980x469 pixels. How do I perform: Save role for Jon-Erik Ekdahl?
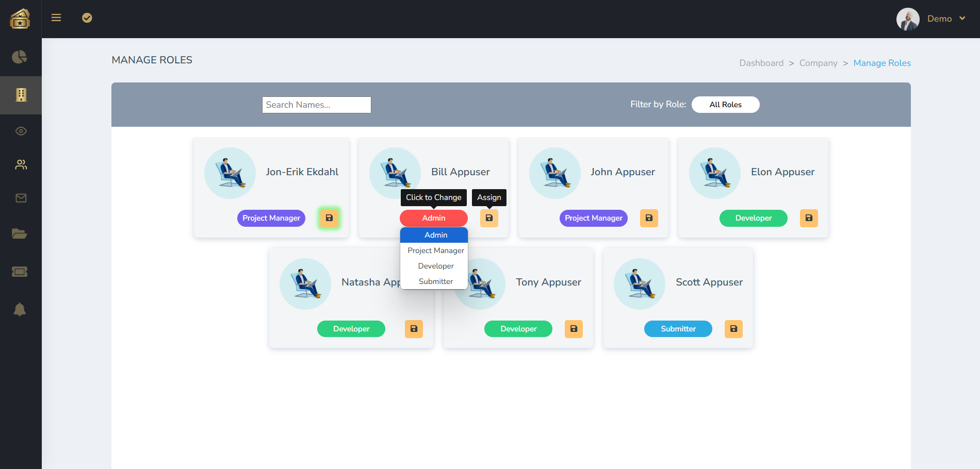coord(329,218)
